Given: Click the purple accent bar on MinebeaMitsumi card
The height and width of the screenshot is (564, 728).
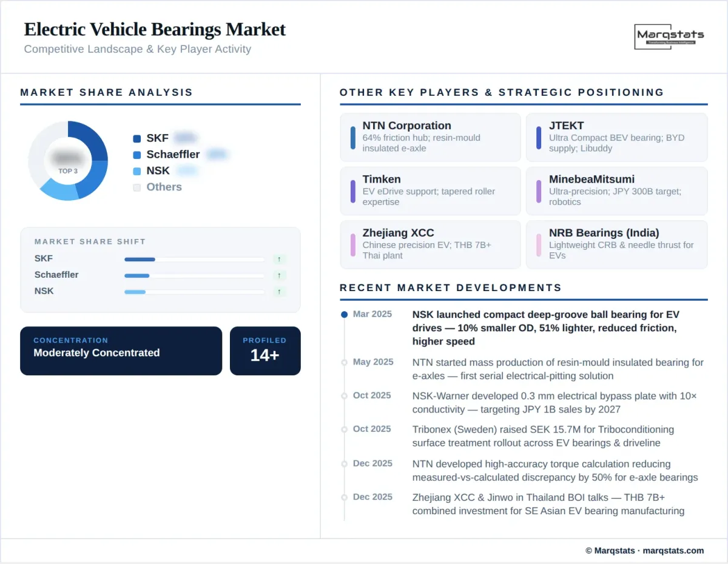Looking at the screenshot, I should coord(539,191).
